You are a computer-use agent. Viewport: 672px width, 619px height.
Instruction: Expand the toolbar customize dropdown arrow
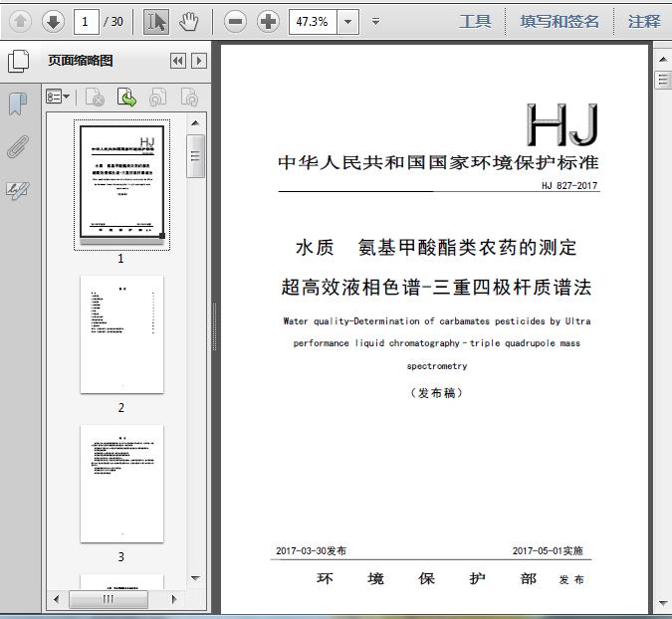coord(375,21)
